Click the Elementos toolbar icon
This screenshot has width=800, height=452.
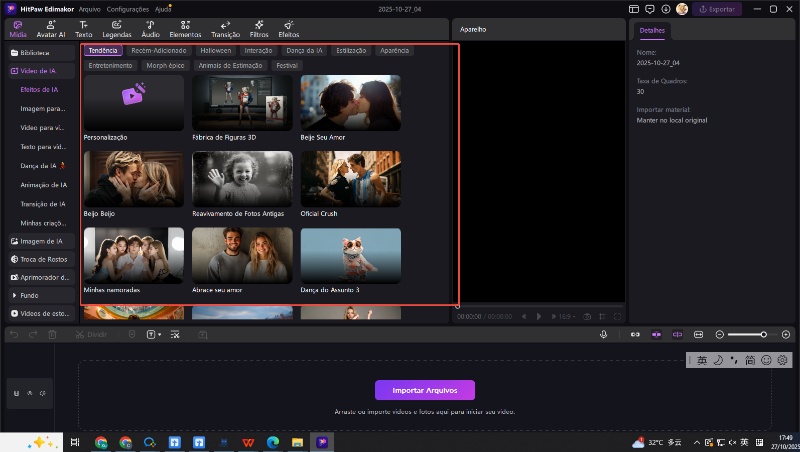pos(185,28)
